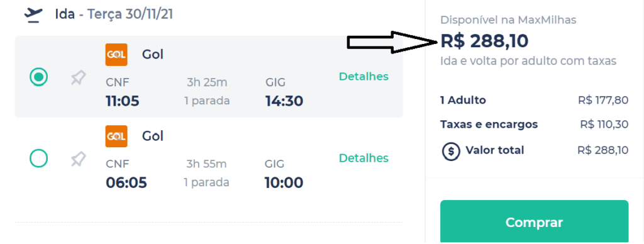
Task: Click the Ida - Terça 30/11/21 header
Action: (114, 14)
